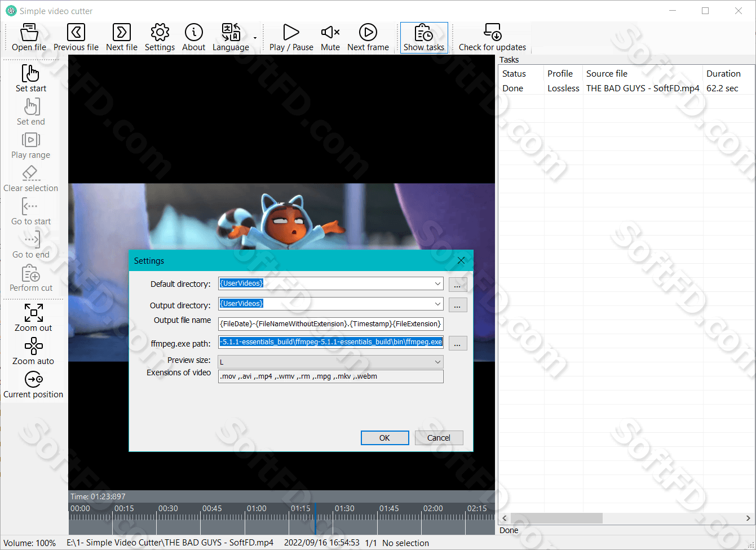Click the ffmpeg.exe path field

coord(331,341)
